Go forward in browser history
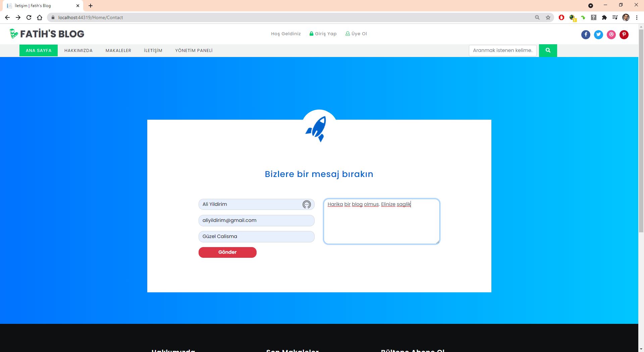 coord(18,17)
